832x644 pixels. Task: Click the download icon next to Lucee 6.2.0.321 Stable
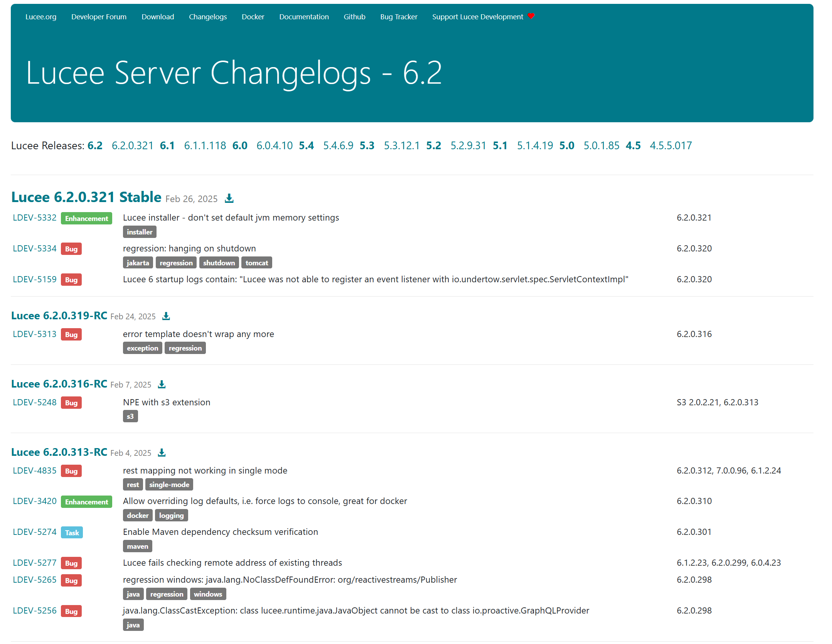tap(229, 198)
